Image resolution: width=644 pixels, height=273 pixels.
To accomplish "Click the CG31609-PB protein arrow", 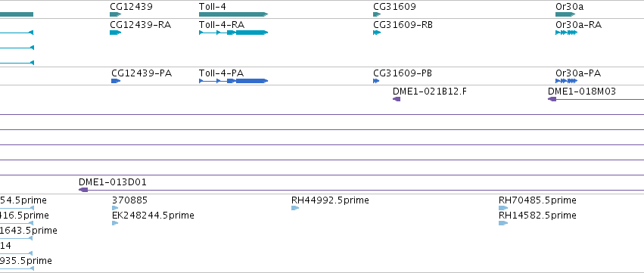I will click(x=376, y=81).
